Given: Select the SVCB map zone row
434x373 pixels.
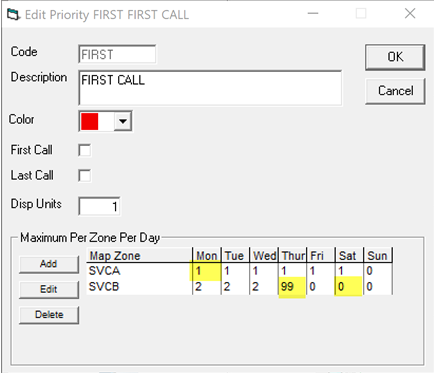Looking at the screenshot, I should tap(239, 287).
